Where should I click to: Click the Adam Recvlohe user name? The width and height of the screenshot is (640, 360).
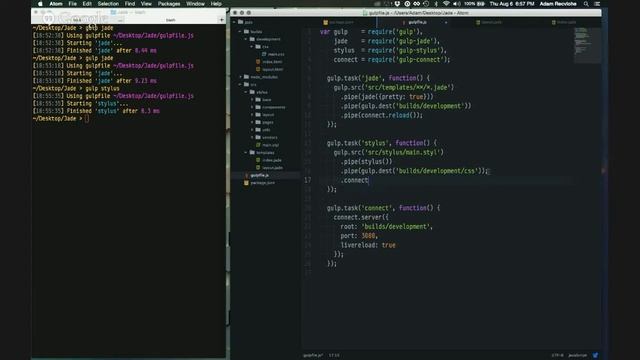558,4
